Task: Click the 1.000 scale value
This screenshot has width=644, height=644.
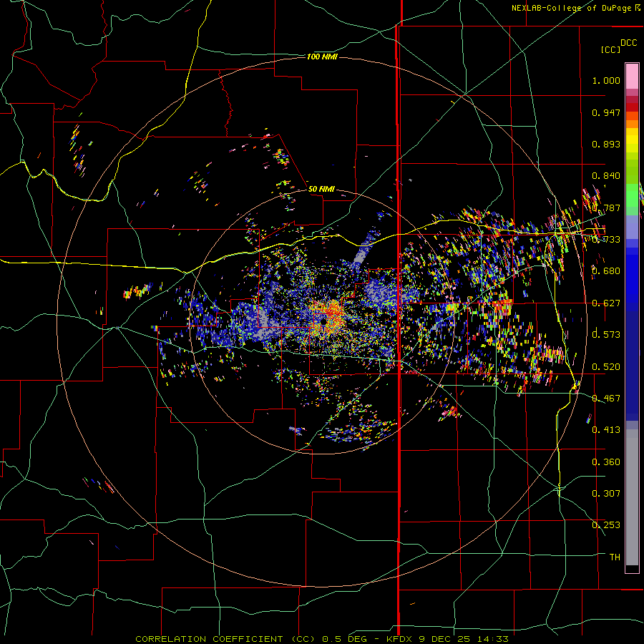Action: point(606,80)
